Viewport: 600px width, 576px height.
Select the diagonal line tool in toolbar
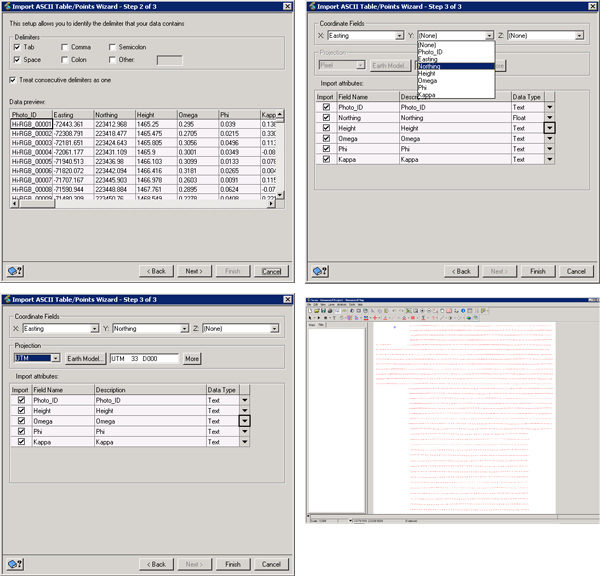(x=442, y=318)
